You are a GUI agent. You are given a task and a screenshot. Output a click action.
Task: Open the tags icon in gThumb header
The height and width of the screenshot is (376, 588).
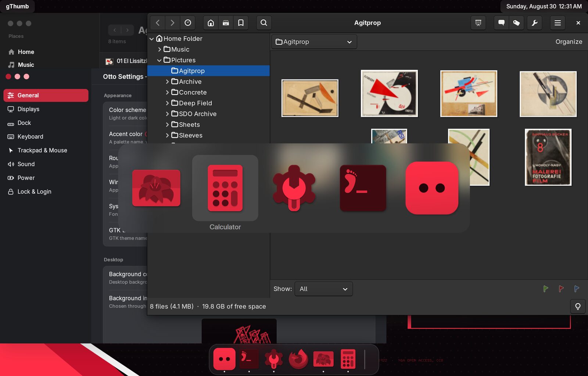point(516,23)
